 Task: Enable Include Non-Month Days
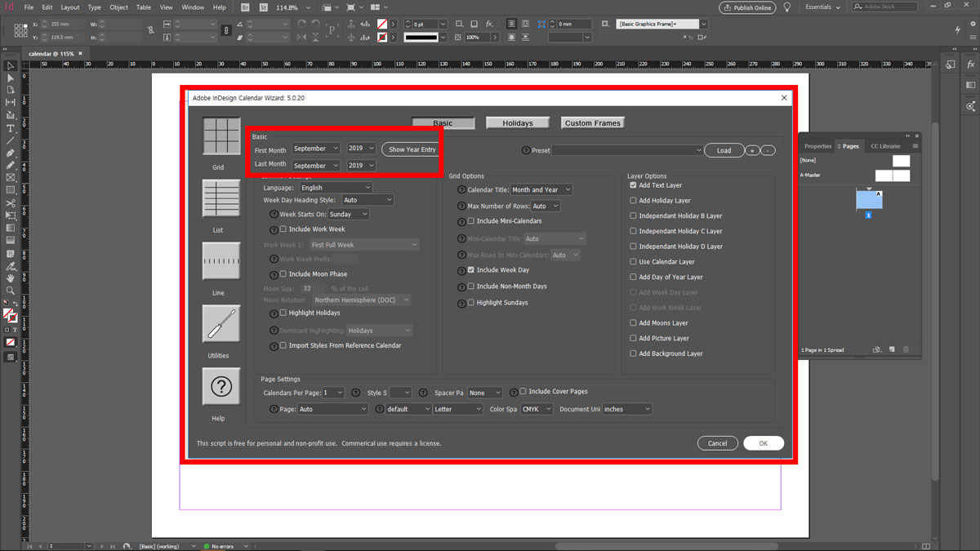(471, 287)
